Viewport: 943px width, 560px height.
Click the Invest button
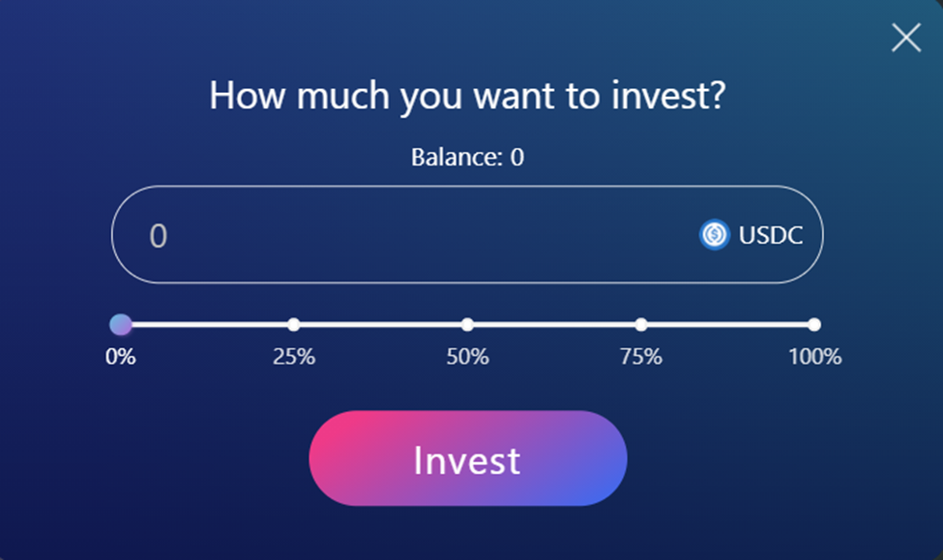pos(467,458)
